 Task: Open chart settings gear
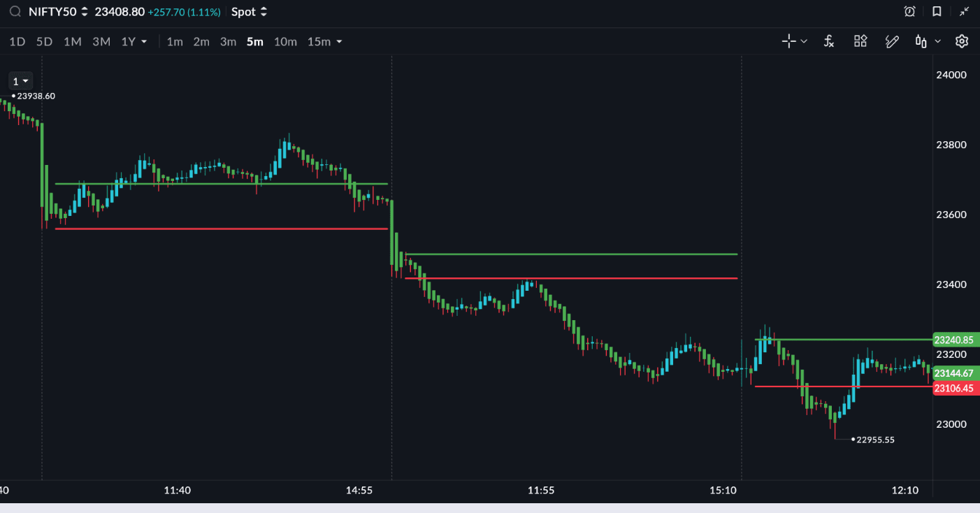(x=962, y=41)
